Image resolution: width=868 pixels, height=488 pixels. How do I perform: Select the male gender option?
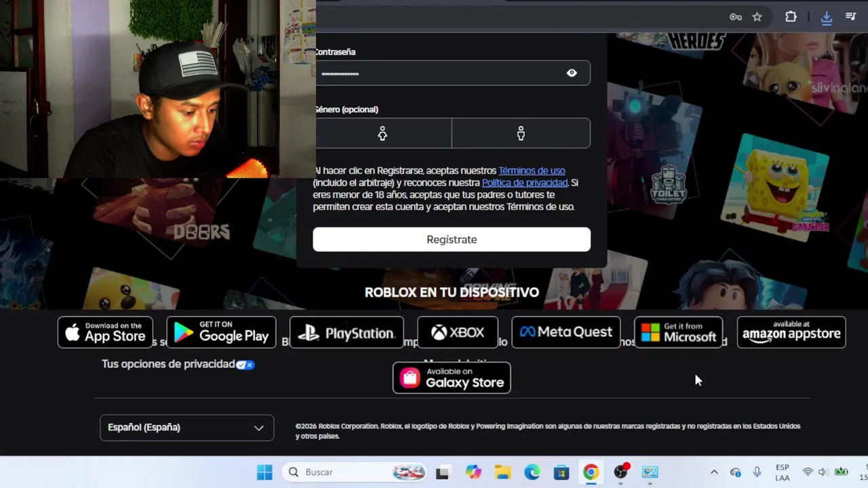point(521,134)
